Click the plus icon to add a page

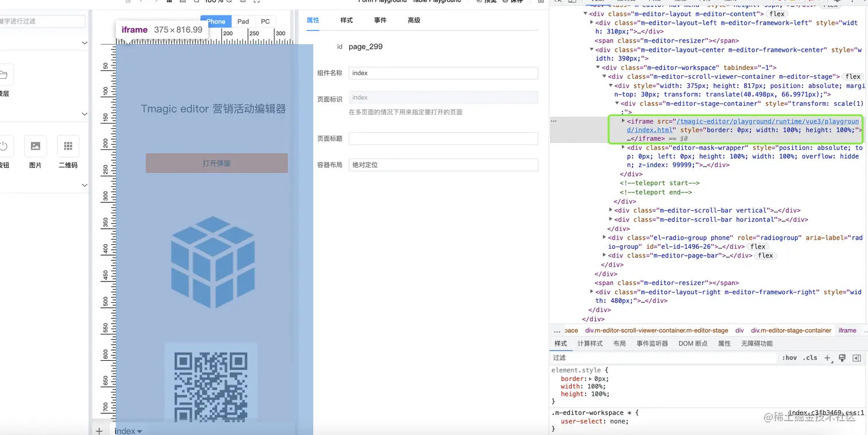[x=99, y=430]
